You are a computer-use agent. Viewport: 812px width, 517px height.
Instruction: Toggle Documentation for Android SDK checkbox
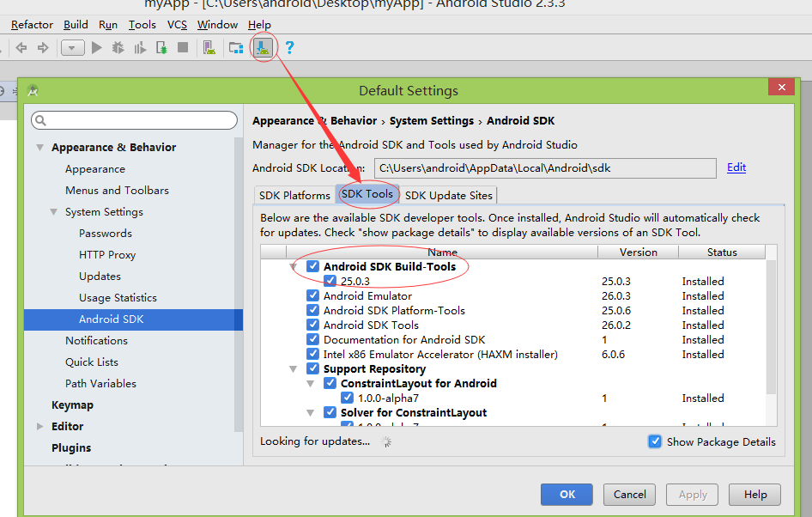pos(312,339)
